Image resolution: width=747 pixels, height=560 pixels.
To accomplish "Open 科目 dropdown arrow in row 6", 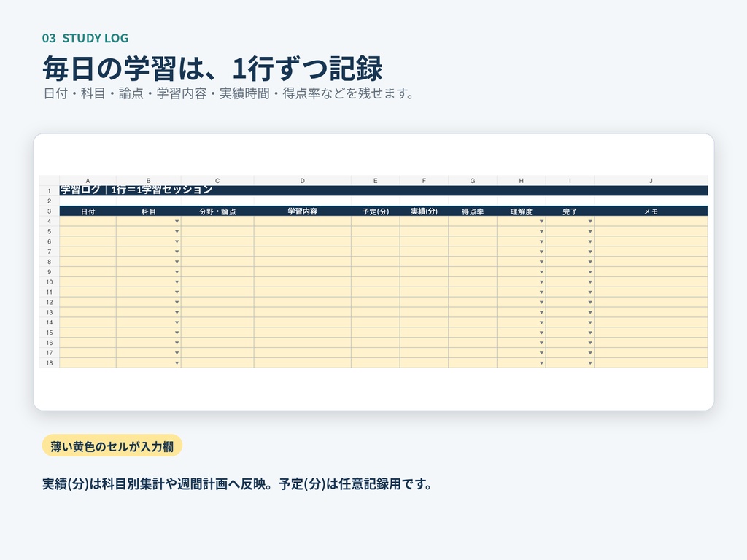I will [177, 241].
